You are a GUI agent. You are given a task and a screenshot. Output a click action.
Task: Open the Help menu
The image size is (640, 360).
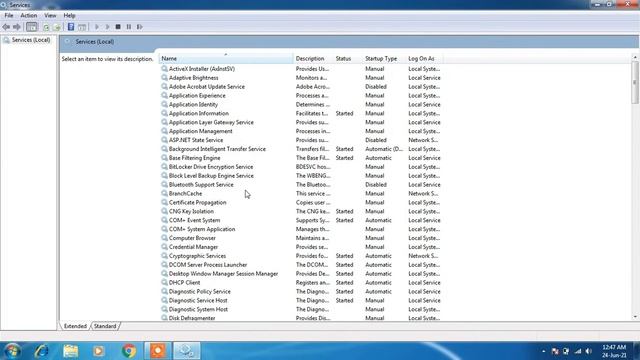[x=69, y=16]
